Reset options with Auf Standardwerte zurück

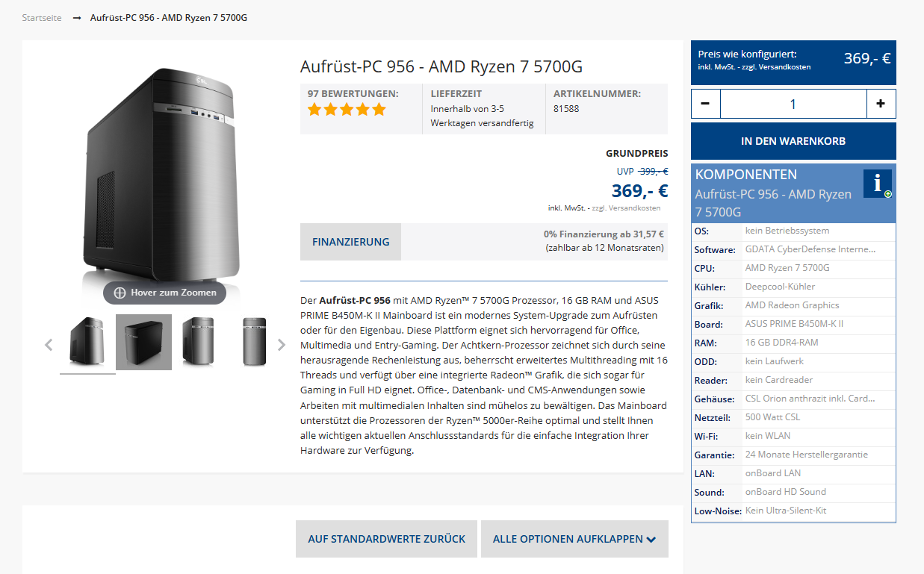point(386,539)
